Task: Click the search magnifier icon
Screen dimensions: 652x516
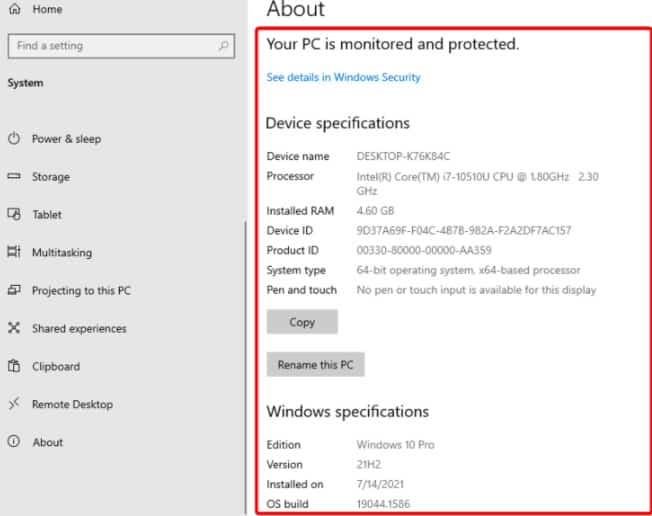Action: [224, 46]
